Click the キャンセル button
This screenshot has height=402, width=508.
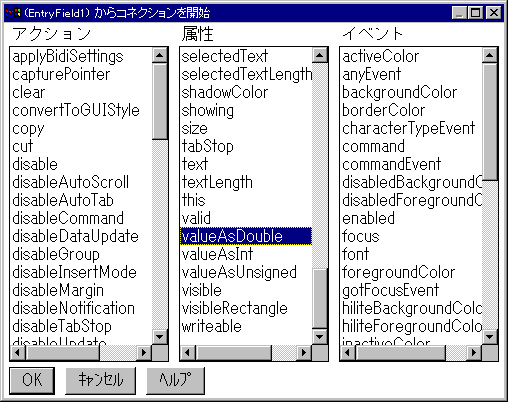(x=101, y=380)
